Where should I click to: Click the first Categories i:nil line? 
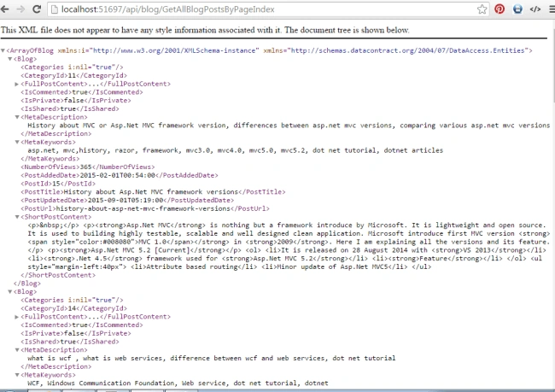point(72,67)
